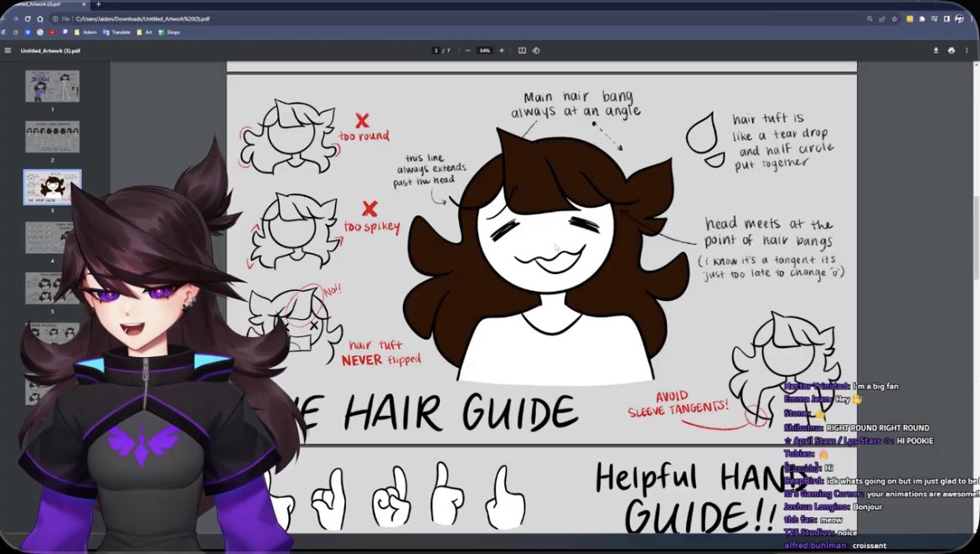
Task: Open the PDF viewer more actions menu
Action: (x=967, y=50)
